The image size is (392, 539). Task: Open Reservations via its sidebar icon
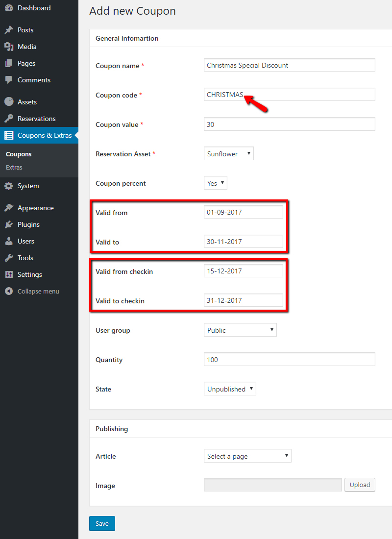(8, 118)
